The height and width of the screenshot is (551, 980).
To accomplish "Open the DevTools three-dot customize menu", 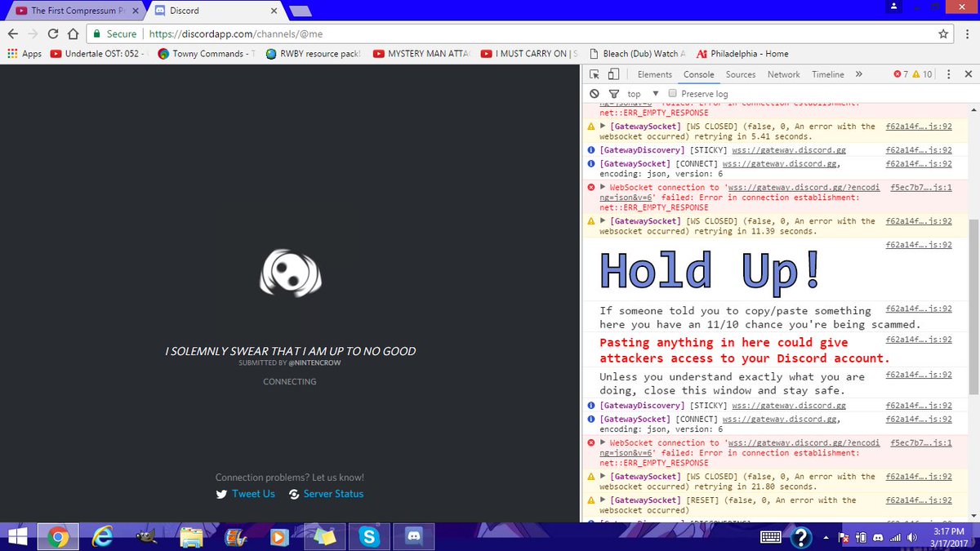I will (948, 74).
